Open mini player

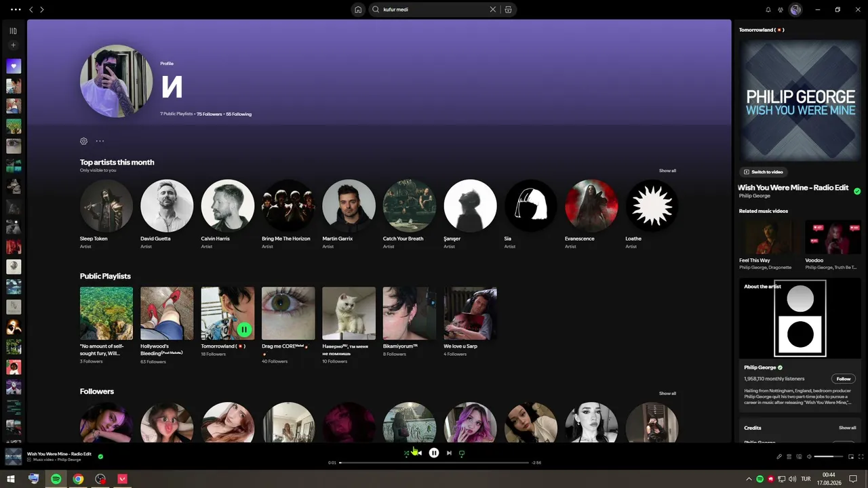tap(851, 457)
